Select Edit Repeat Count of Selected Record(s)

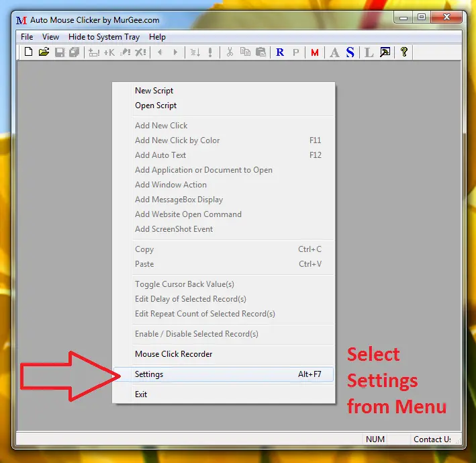(x=224, y=314)
